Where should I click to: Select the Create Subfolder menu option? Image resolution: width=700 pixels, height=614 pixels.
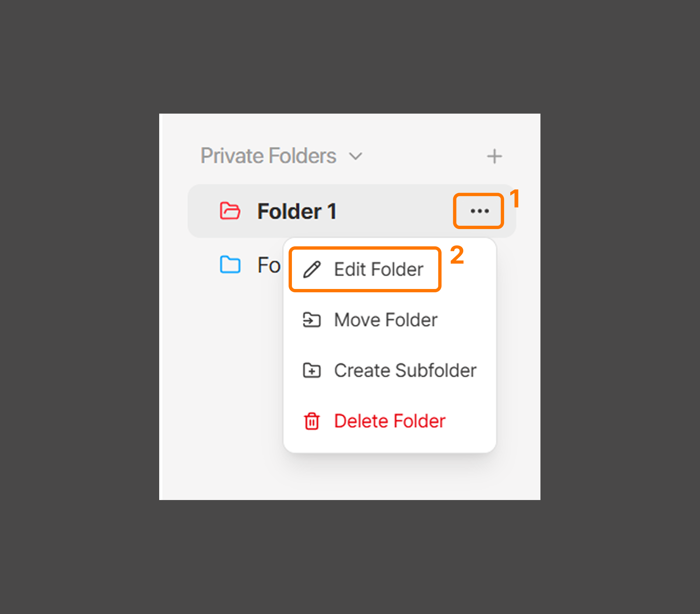[405, 370]
